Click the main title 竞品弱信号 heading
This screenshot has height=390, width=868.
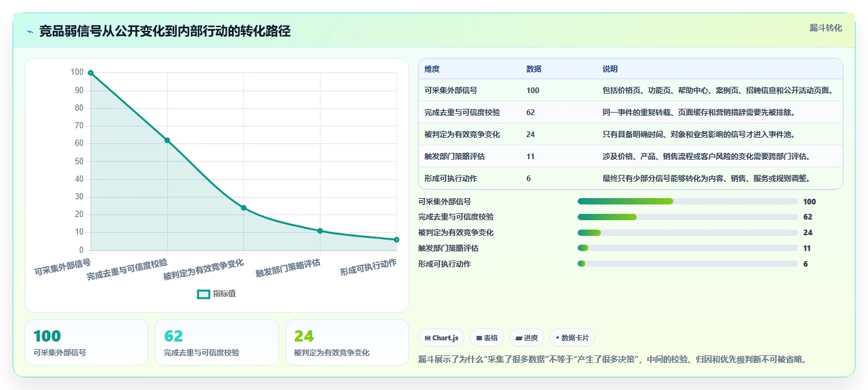(165, 31)
